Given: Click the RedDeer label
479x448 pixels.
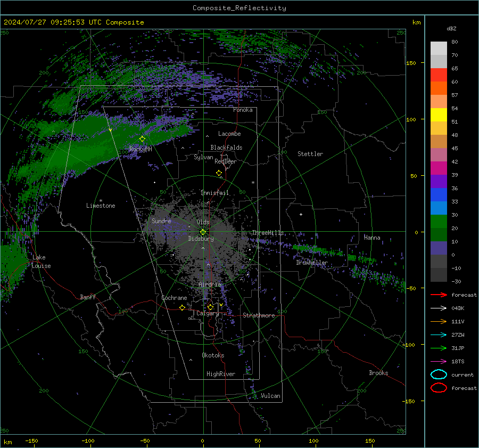Looking at the screenshot, I should (x=226, y=161).
